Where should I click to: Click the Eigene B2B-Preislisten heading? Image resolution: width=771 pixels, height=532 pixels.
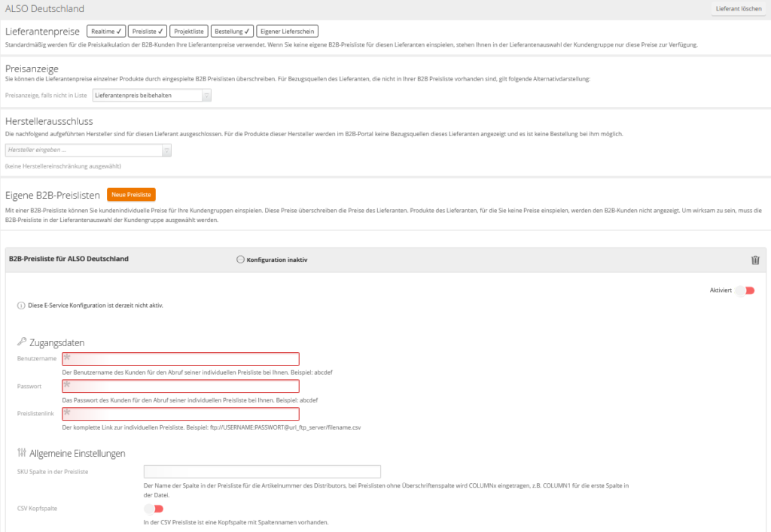point(53,195)
